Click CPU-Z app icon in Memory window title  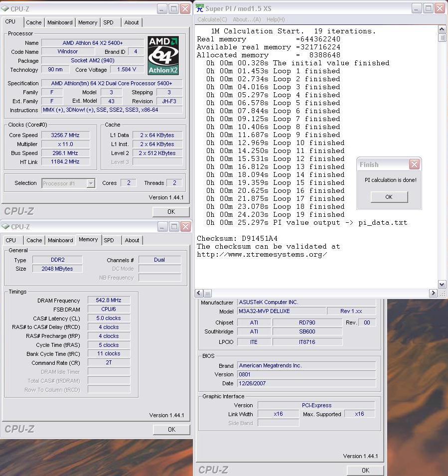[x=5, y=226]
